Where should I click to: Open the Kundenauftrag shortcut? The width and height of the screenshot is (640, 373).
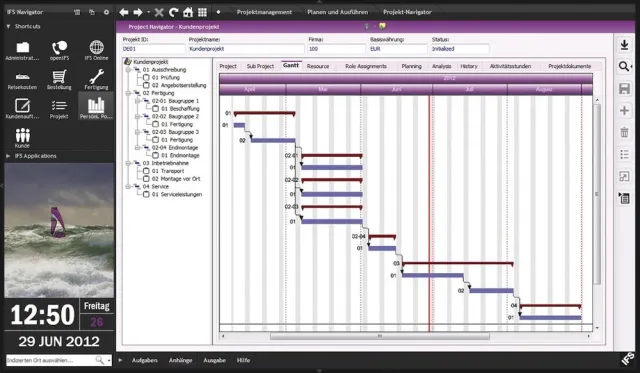(22, 109)
